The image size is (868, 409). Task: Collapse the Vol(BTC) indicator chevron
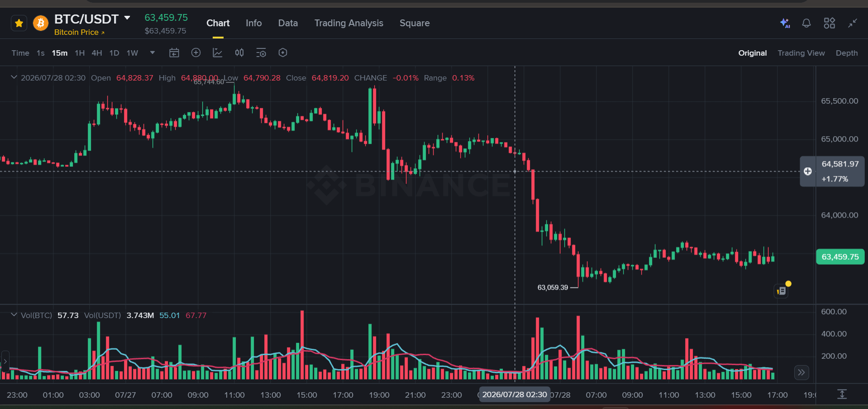pos(14,315)
